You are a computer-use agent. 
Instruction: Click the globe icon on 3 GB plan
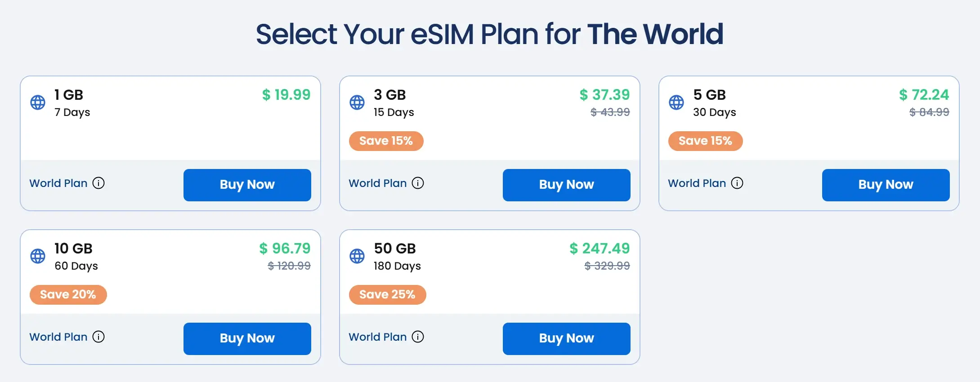pos(357,102)
